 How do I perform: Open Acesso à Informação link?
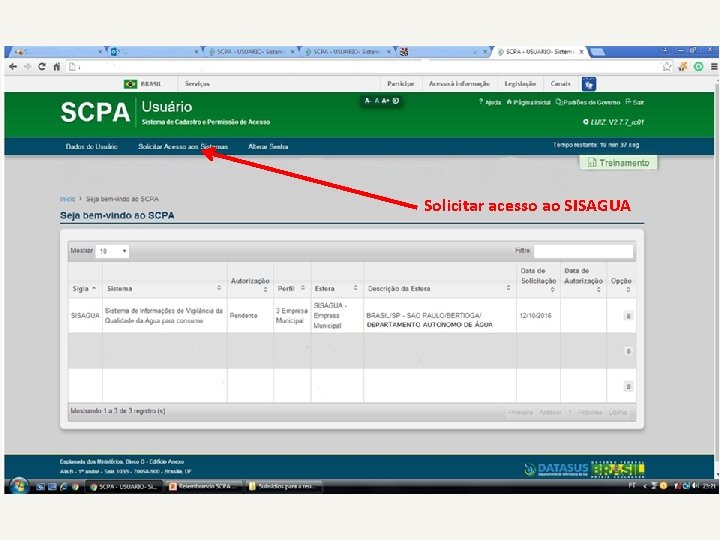[x=459, y=84]
